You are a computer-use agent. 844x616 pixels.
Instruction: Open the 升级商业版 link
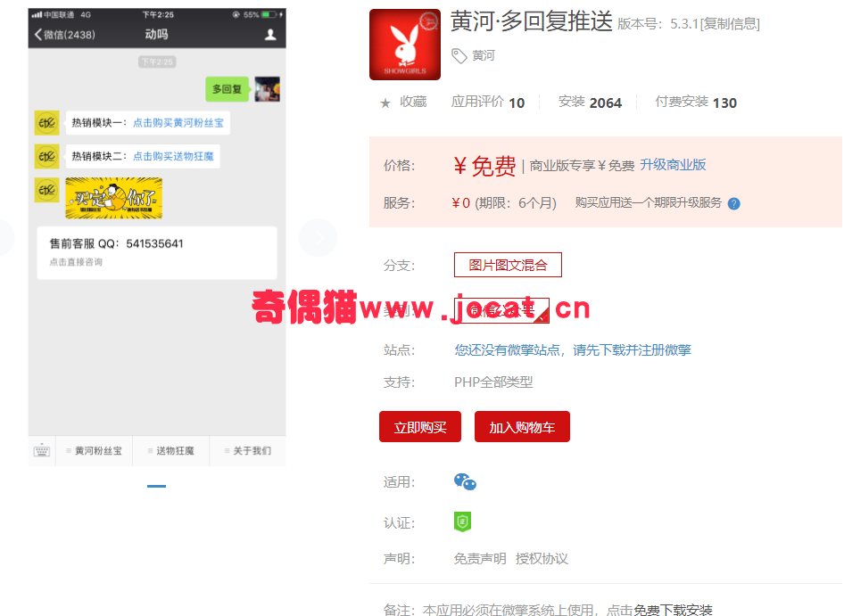(673, 165)
